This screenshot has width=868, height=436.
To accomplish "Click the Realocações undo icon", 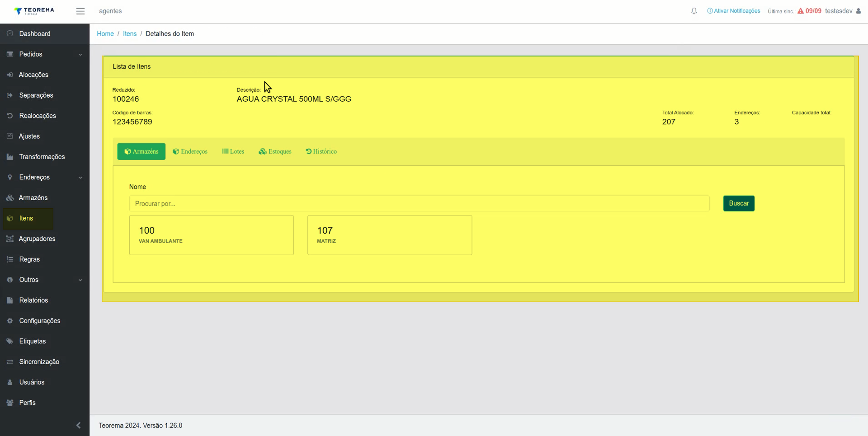I will (10, 116).
